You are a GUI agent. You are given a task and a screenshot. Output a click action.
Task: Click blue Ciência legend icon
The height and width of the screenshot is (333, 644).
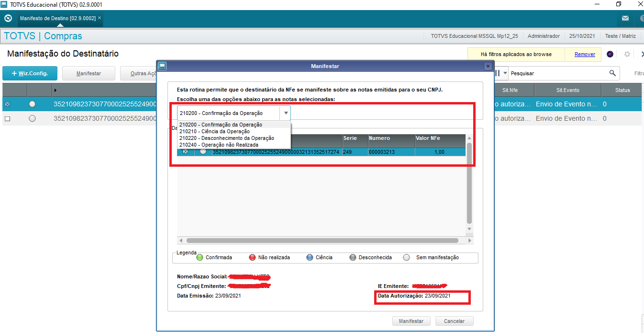coord(310,257)
